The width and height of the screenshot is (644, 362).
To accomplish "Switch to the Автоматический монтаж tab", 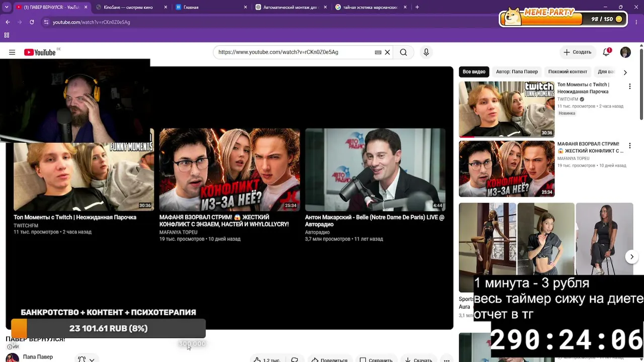I will click(x=291, y=7).
